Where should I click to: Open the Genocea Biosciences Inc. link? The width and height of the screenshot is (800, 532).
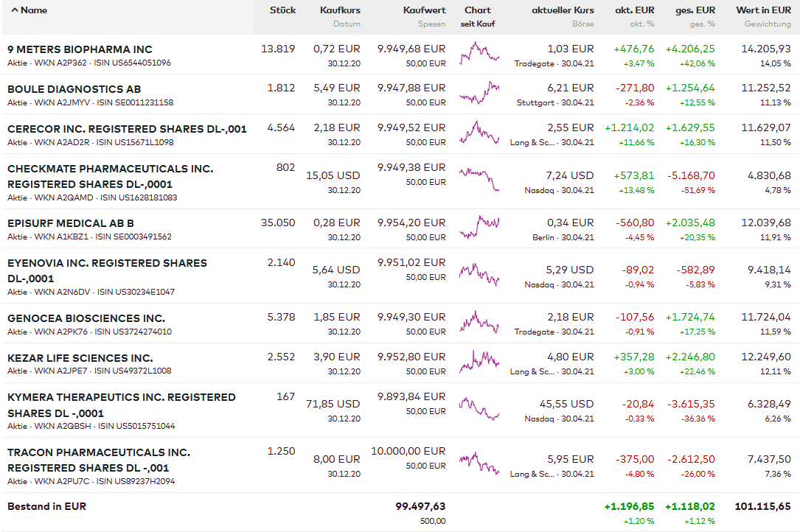tap(86, 318)
